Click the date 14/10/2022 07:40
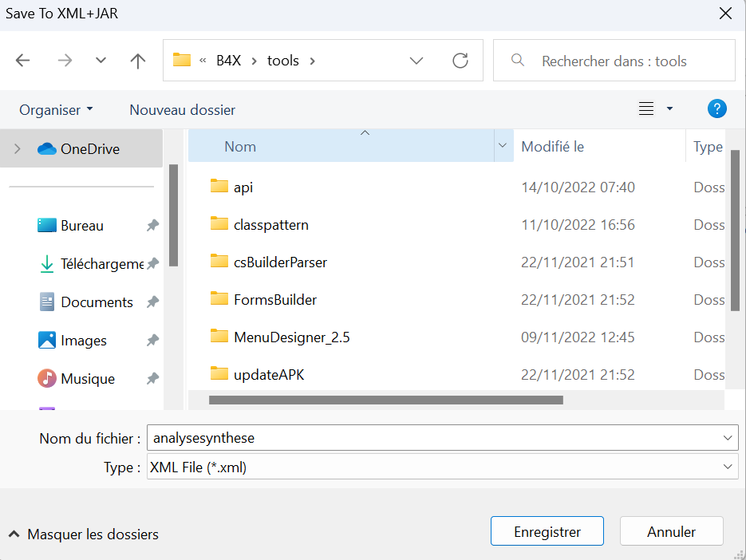 (x=578, y=187)
